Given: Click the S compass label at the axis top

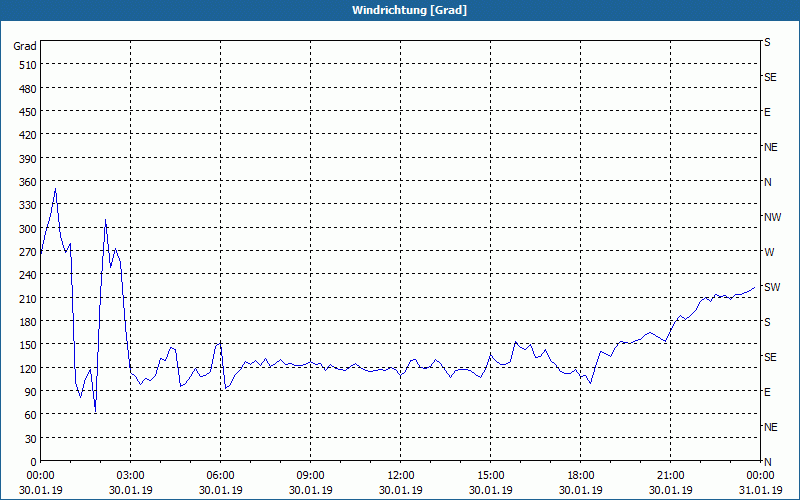Looking at the screenshot, I should point(767,43).
